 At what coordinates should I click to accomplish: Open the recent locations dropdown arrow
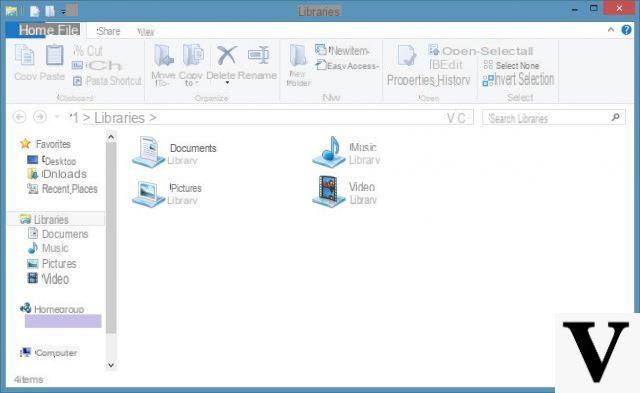[57, 118]
